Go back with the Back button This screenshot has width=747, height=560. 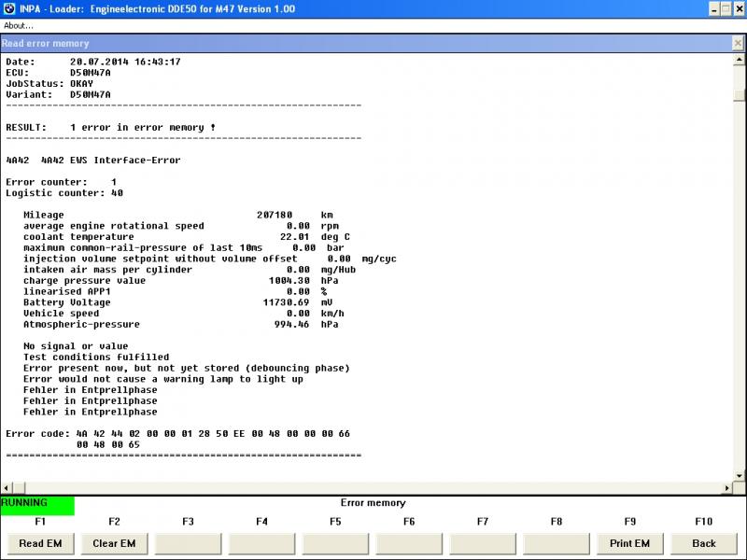coord(703,543)
